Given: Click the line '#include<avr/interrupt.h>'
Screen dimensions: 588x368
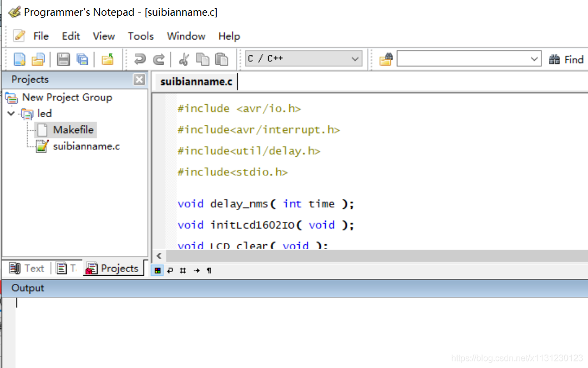Looking at the screenshot, I should click(259, 130).
